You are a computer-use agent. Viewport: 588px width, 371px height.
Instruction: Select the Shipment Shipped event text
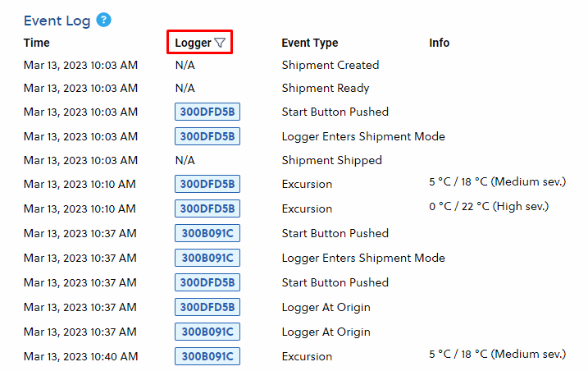pos(332,160)
